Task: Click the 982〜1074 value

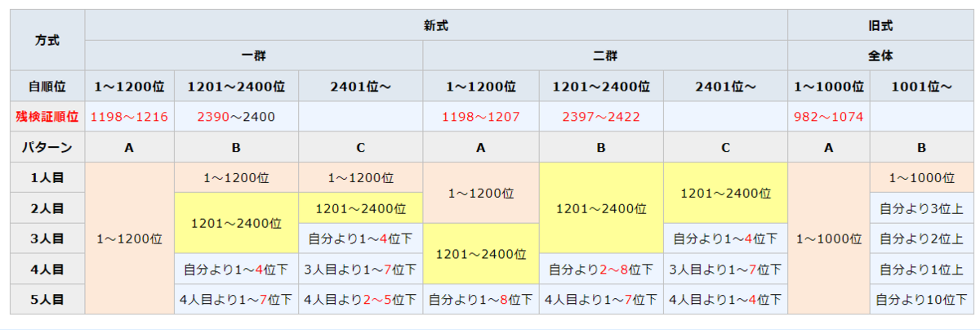Action: pyautogui.click(x=829, y=117)
